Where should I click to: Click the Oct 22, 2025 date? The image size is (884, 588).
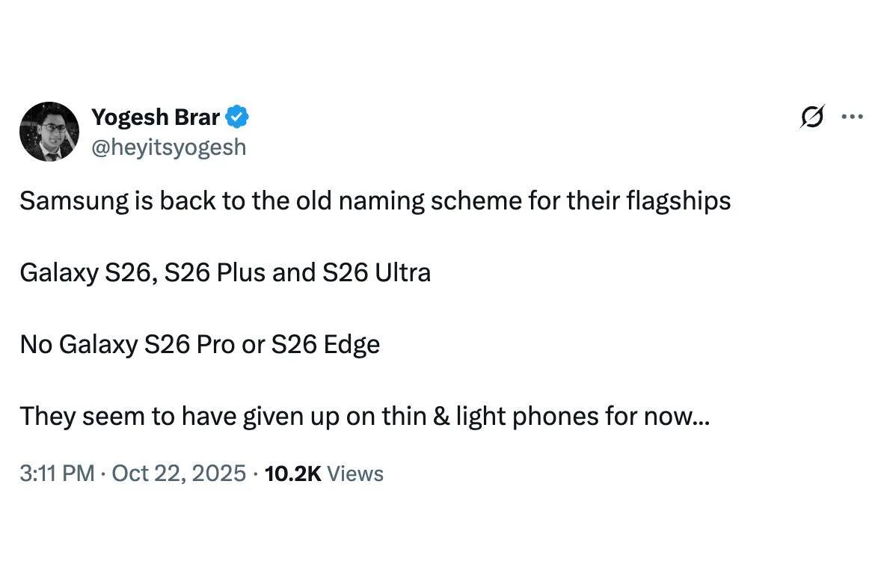[x=178, y=474]
